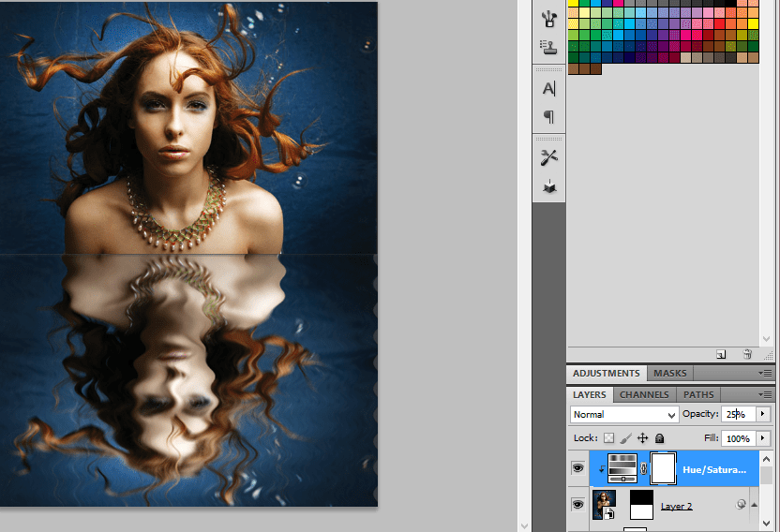Click the Layers panel scrollbar thumb
The image size is (780, 532).
tap(766, 475)
